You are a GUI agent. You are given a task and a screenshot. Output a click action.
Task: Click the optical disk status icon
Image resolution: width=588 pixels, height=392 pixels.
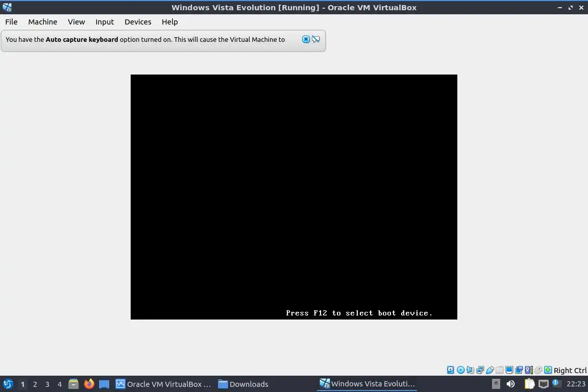click(x=460, y=370)
